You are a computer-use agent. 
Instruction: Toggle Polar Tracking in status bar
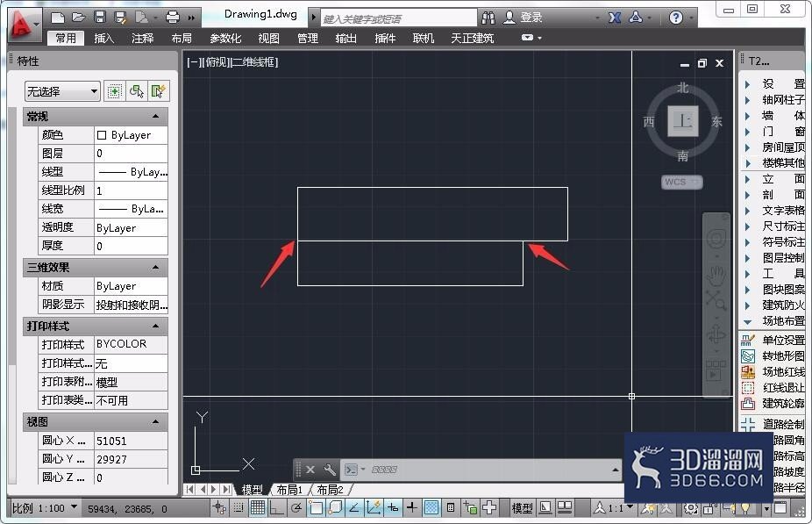(x=296, y=508)
